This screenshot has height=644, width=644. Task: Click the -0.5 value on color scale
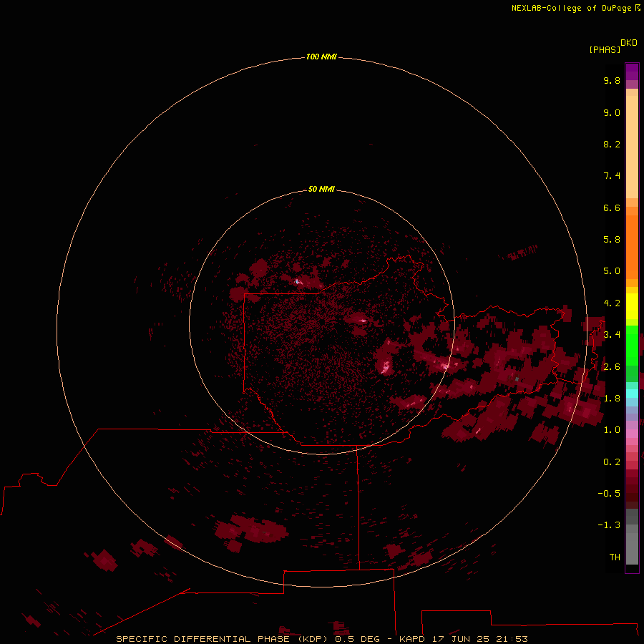(609, 494)
